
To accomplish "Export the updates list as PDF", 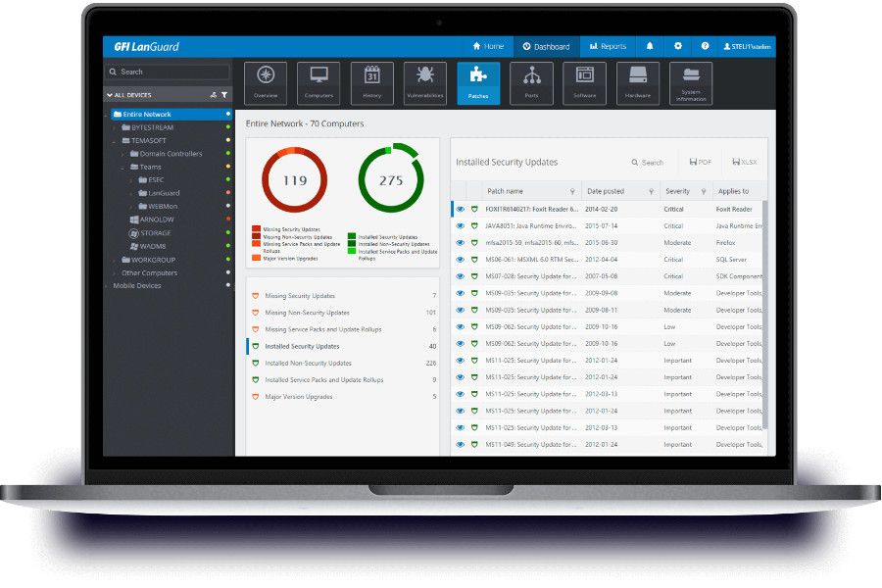I will click(701, 162).
